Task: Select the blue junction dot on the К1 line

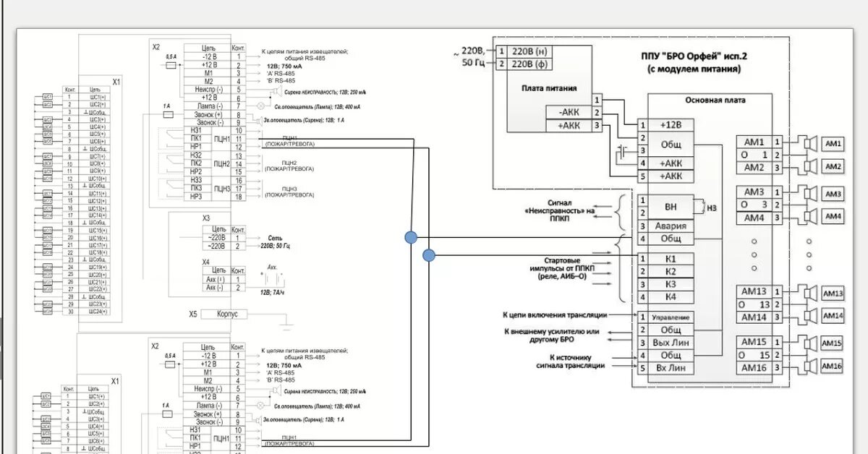Action: (x=428, y=254)
